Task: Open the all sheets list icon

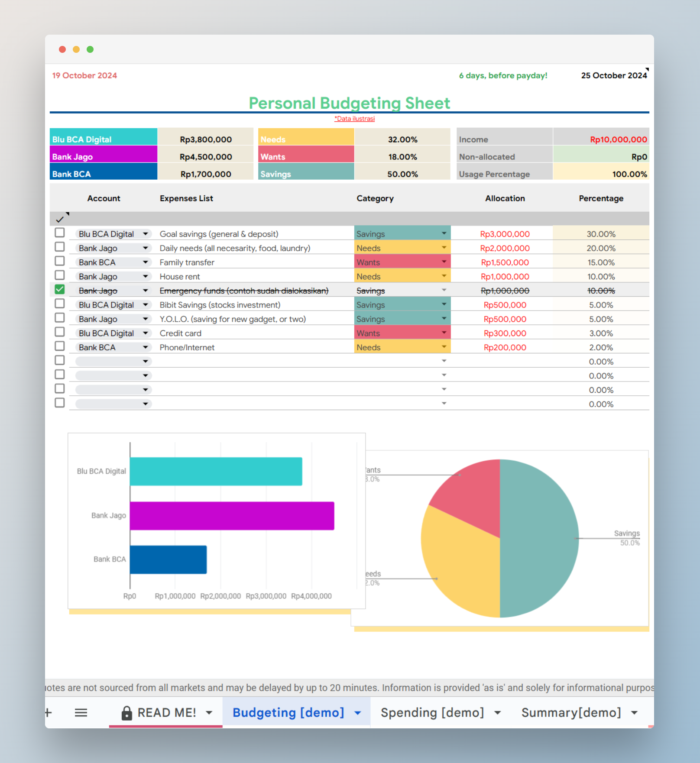Action: tap(81, 712)
